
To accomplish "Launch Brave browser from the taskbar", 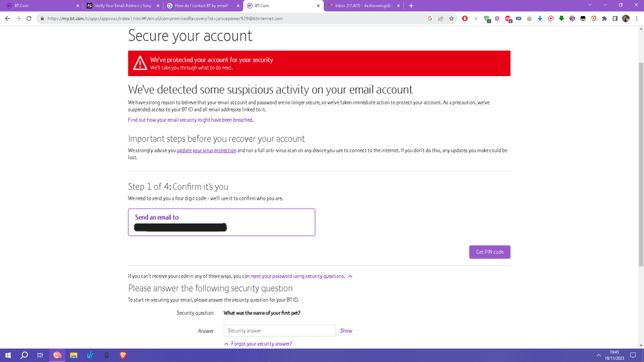I will tap(122, 355).
